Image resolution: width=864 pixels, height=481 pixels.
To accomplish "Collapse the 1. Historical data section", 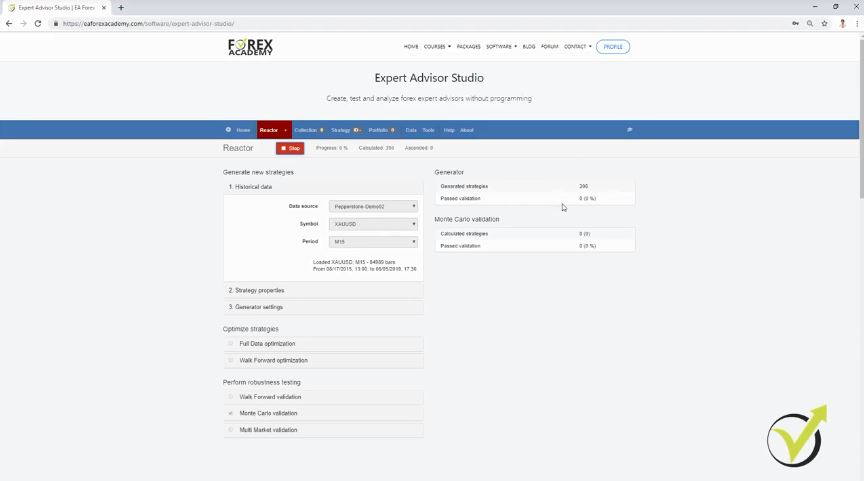I will click(323, 187).
